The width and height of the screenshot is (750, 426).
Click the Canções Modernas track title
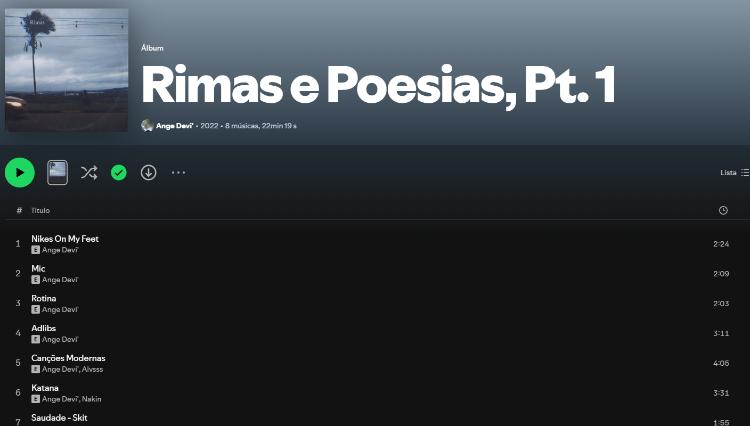(x=68, y=358)
